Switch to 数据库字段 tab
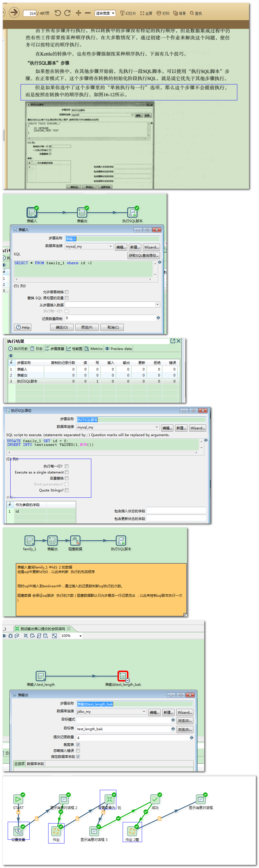The image size is (259, 868). pyautogui.click(x=35, y=764)
